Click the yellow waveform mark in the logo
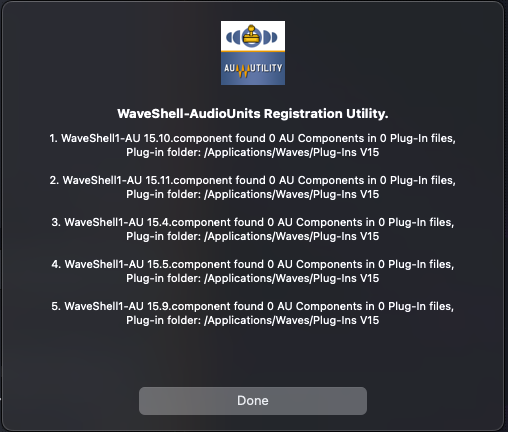Image resolution: width=508 pixels, height=432 pixels. tap(243, 71)
